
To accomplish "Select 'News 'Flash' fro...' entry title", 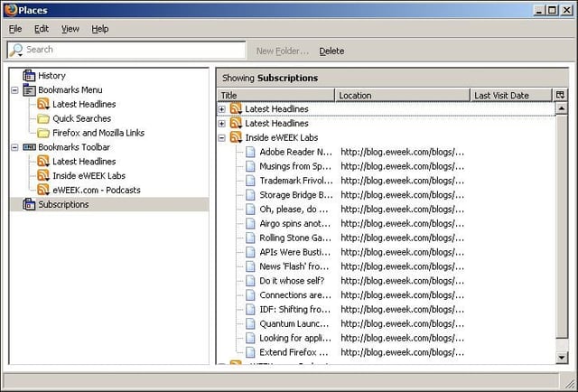I will coord(294,266).
